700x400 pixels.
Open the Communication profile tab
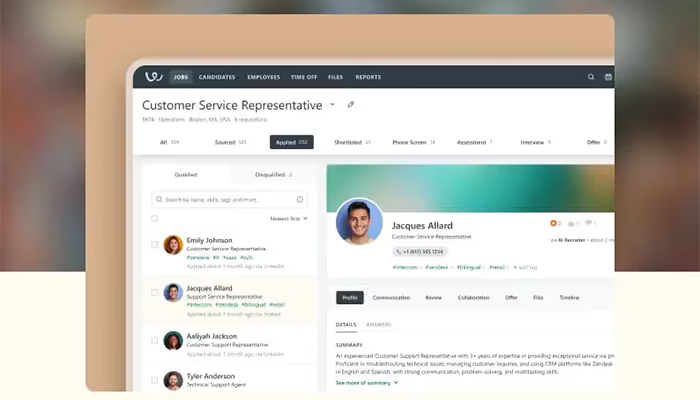pos(391,298)
